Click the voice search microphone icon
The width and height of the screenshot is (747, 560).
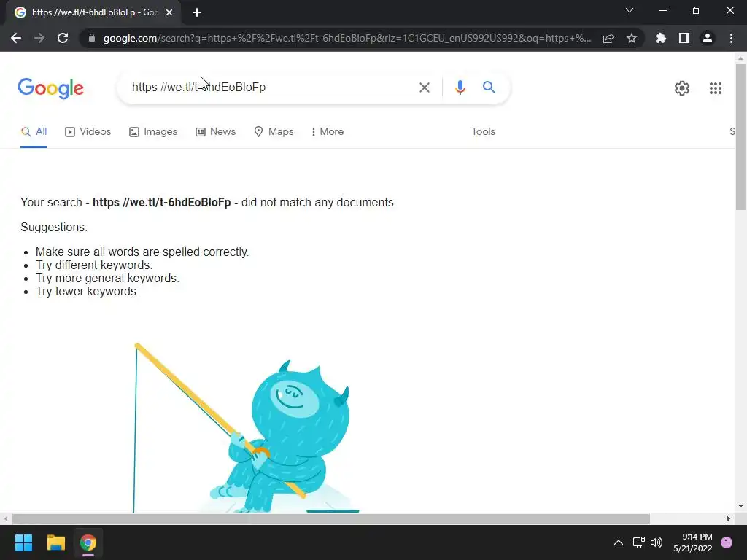[460, 87]
